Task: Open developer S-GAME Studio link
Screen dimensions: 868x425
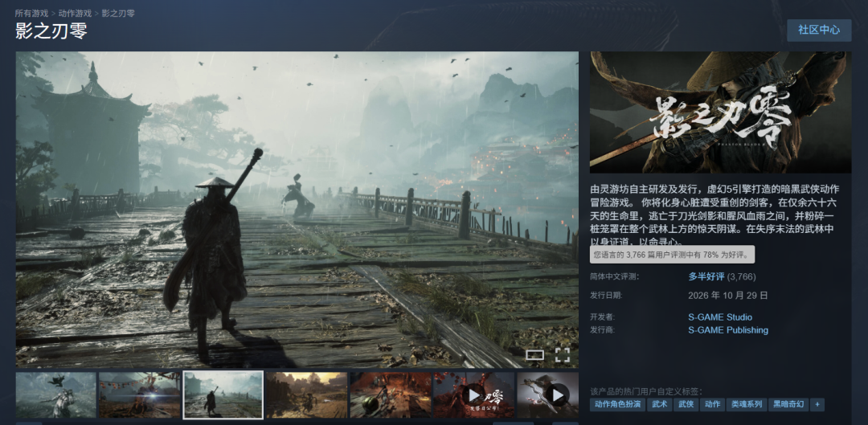Action: (x=720, y=317)
